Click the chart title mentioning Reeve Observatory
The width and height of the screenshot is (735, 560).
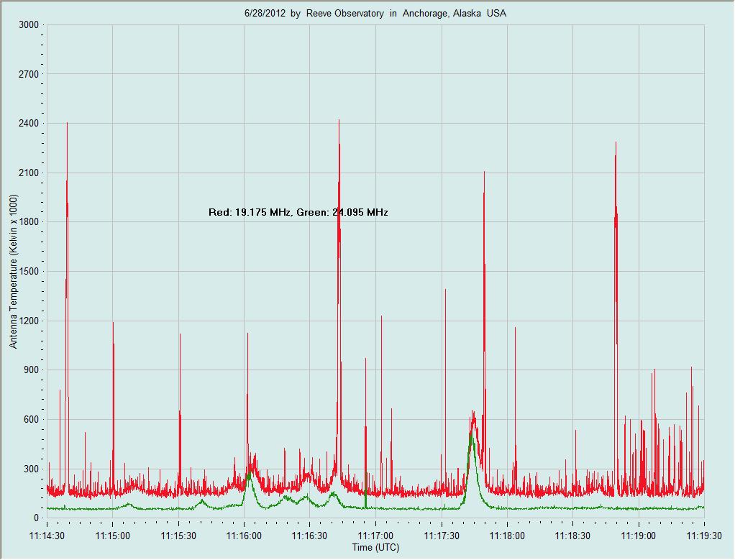pyautogui.click(x=375, y=13)
